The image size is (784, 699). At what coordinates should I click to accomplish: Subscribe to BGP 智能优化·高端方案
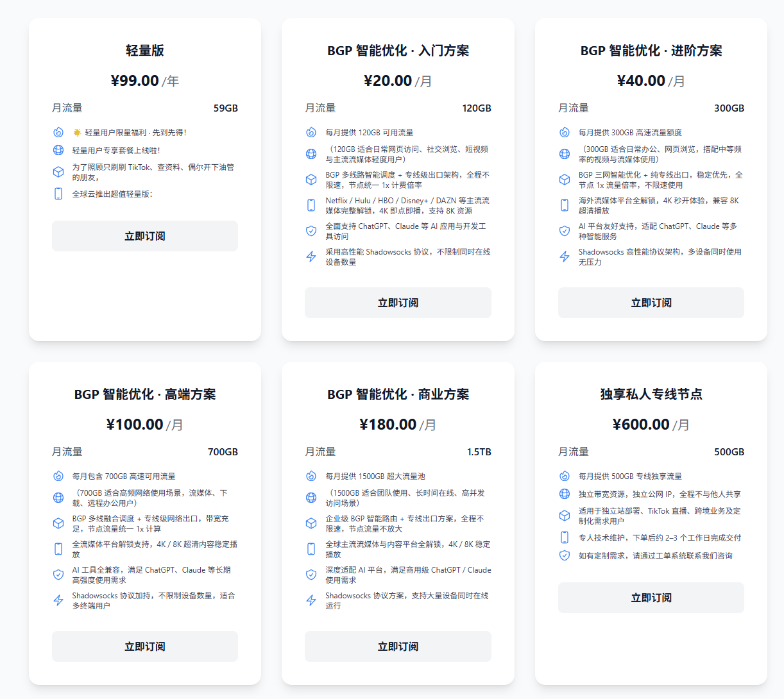[144, 646]
